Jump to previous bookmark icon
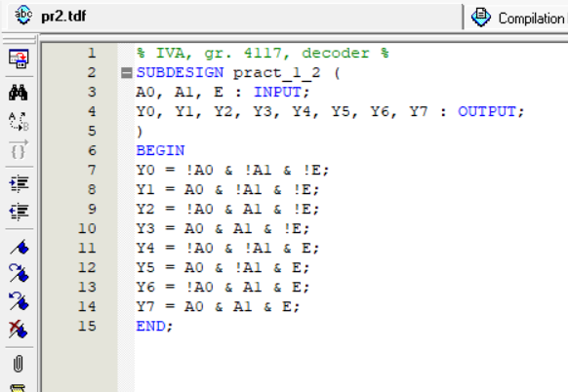 19,301
